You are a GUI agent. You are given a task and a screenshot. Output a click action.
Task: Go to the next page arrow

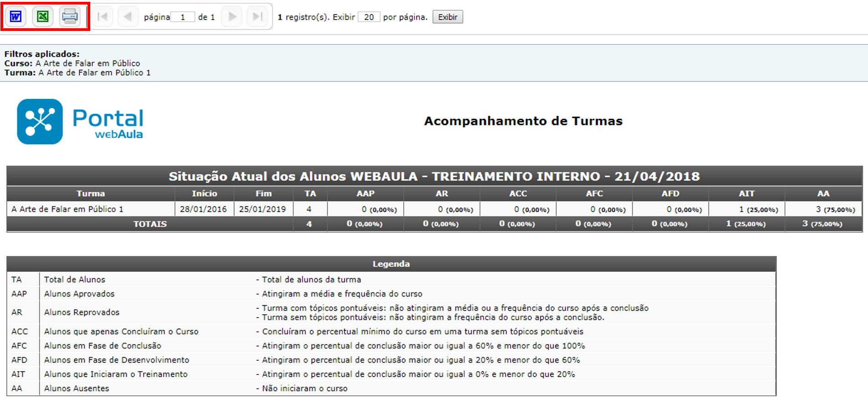232,17
